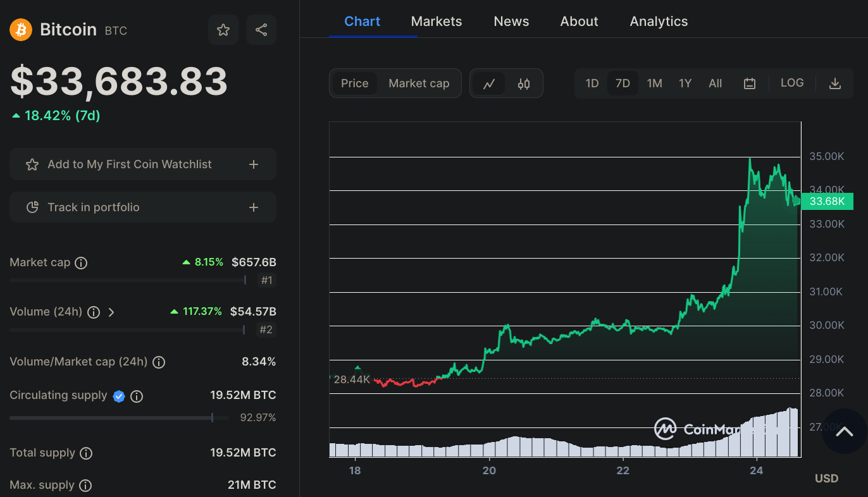Show Total supply info tooltip
Viewport: 868px width, 497px height.
pos(86,453)
